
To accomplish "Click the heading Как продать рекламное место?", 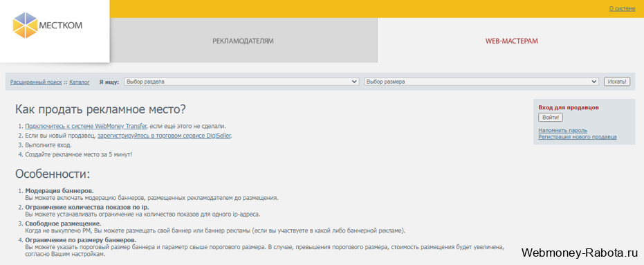I will [x=100, y=109].
